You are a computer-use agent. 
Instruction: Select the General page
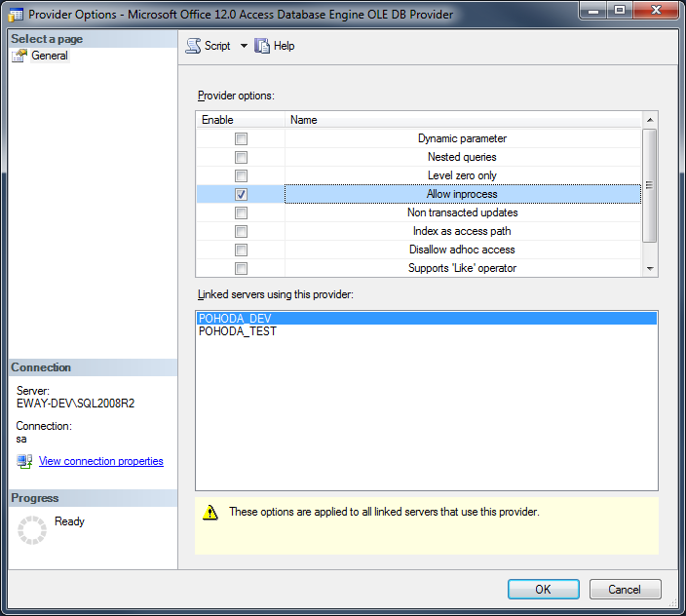pos(50,56)
